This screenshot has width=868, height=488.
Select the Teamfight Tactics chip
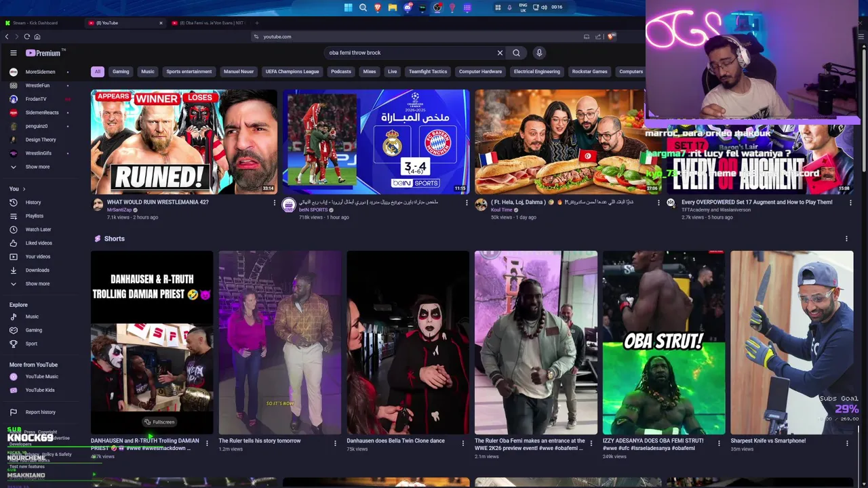point(428,71)
